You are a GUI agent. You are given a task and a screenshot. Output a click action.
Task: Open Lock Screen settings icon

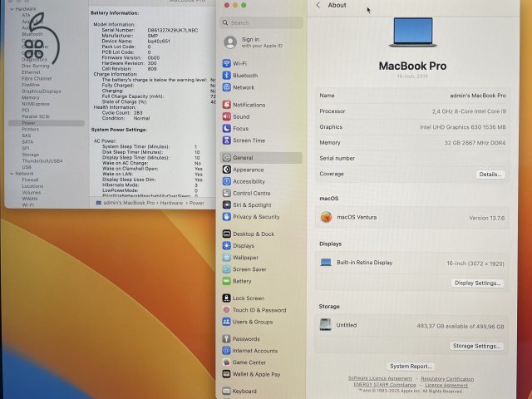click(226, 298)
